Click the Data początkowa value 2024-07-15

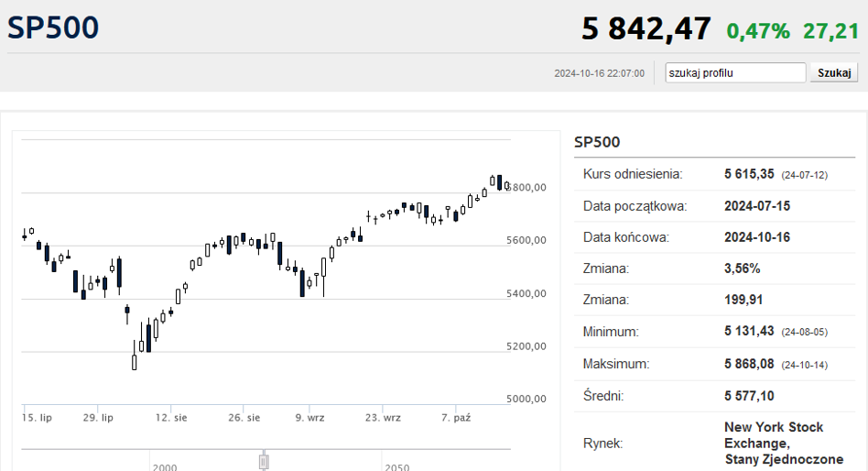tap(757, 206)
